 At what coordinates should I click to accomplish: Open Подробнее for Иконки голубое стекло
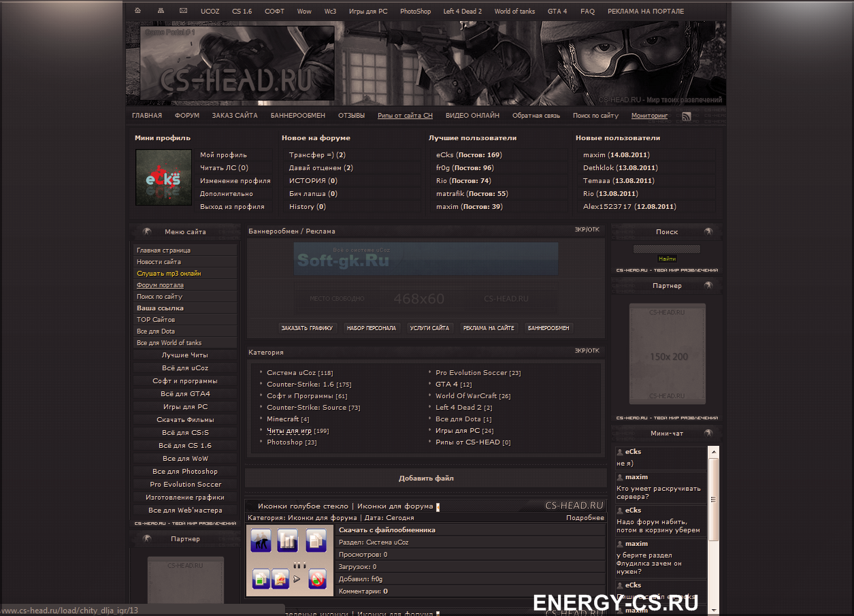585,518
